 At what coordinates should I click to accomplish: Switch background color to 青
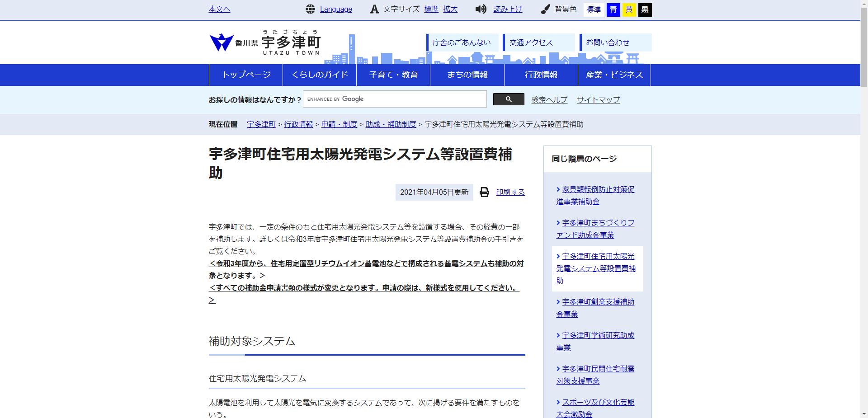(613, 9)
